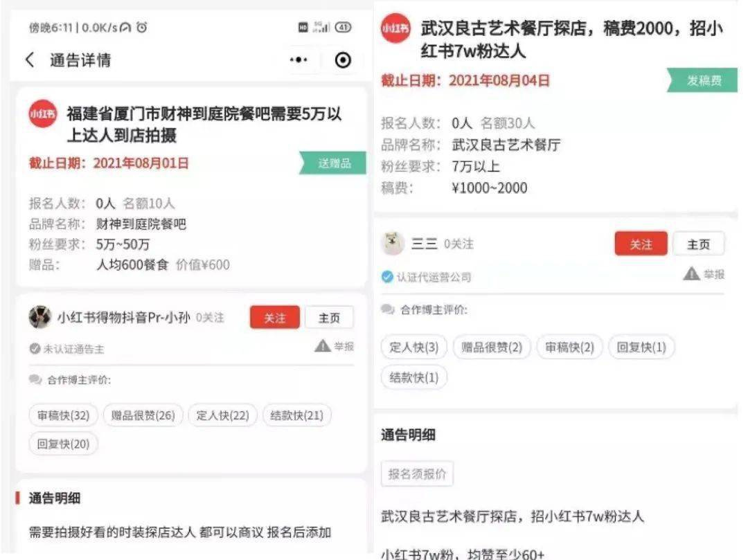Viewport: 748px width, 560px height.
Task: Open 主页 for 三三
Action: tap(698, 244)
